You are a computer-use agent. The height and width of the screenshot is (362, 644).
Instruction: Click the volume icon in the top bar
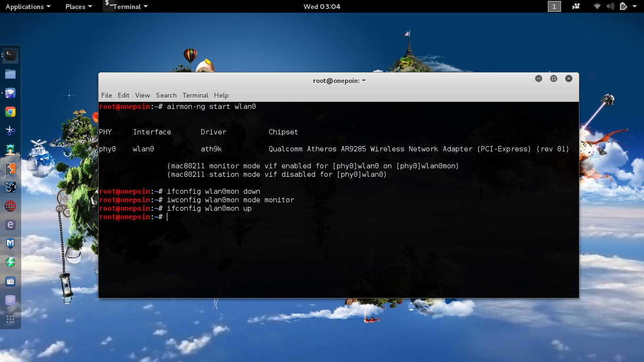tap(610, 7)
